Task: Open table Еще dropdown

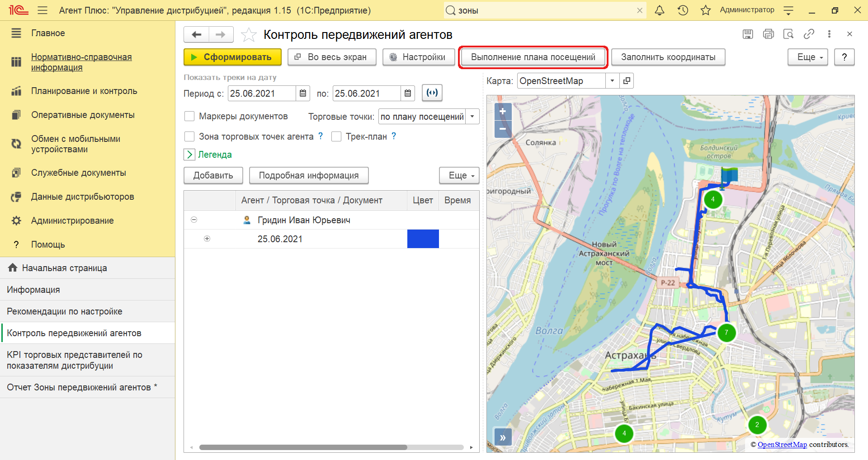Action: pos(459,176)
